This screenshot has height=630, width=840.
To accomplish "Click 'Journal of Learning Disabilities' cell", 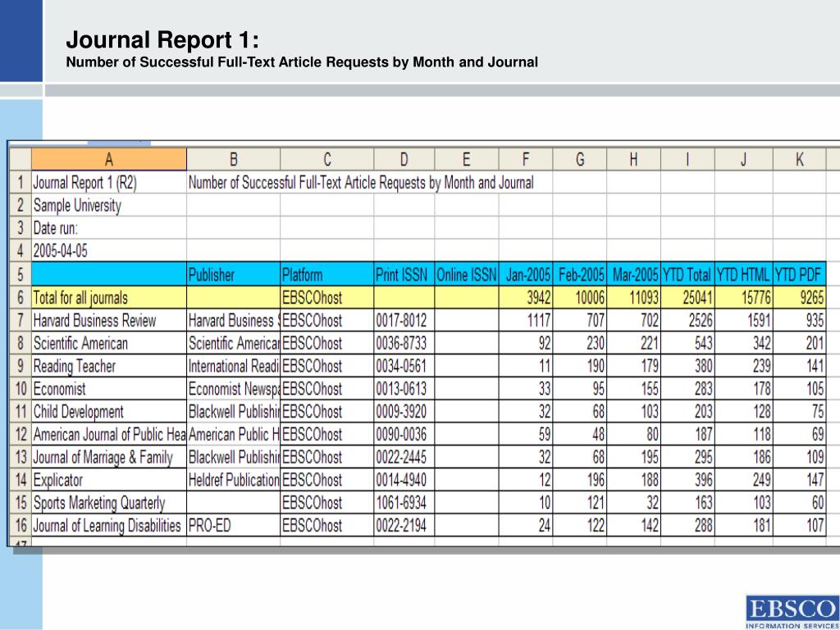I will 109,525.
